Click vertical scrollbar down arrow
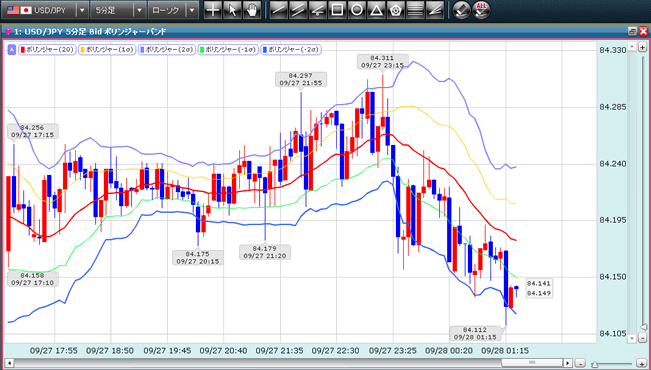The width and height of the screenshot is (651, 370). [632, 338]
